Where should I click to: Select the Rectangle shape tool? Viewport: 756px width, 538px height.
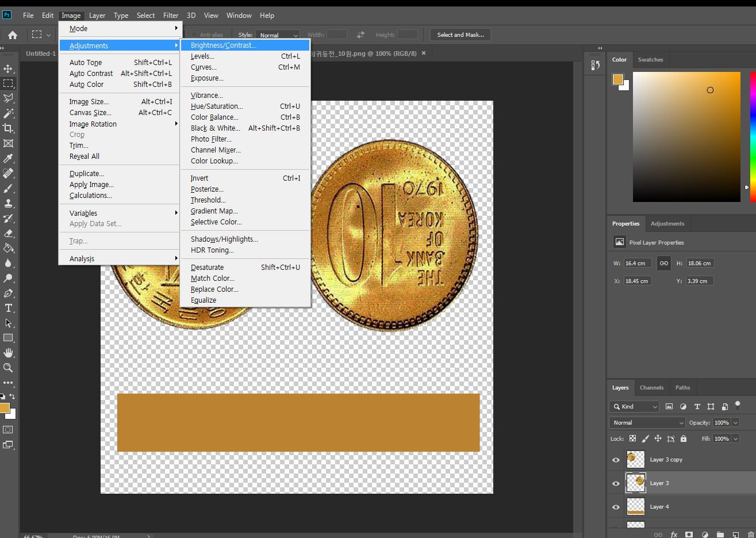click(8, 338)
